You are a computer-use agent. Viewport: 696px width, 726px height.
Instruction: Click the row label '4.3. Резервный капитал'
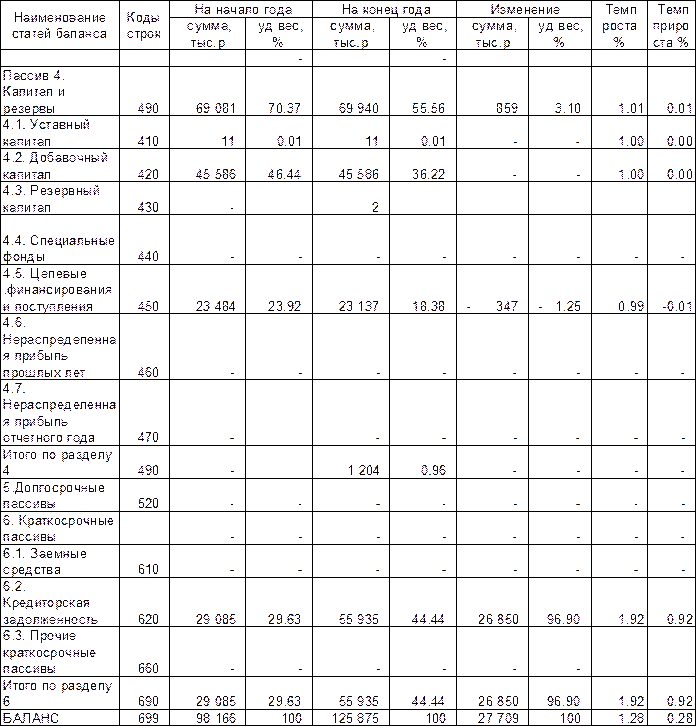click(50, 199)
